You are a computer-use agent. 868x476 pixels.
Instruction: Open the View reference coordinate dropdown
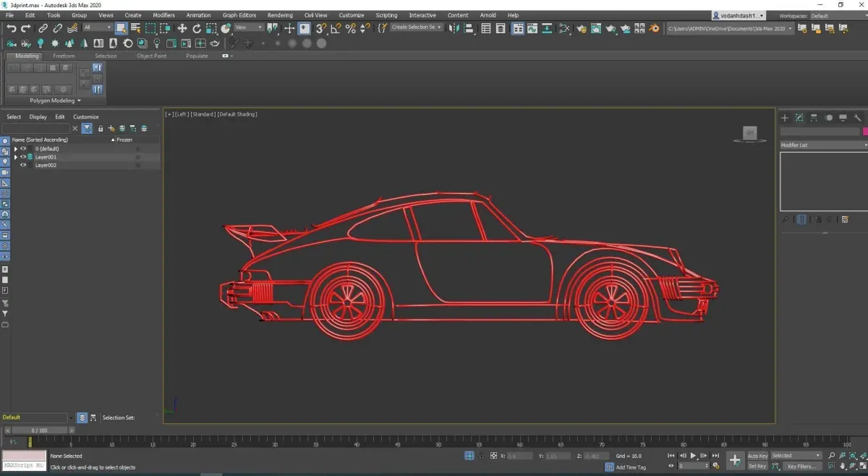tap(249, 28)
